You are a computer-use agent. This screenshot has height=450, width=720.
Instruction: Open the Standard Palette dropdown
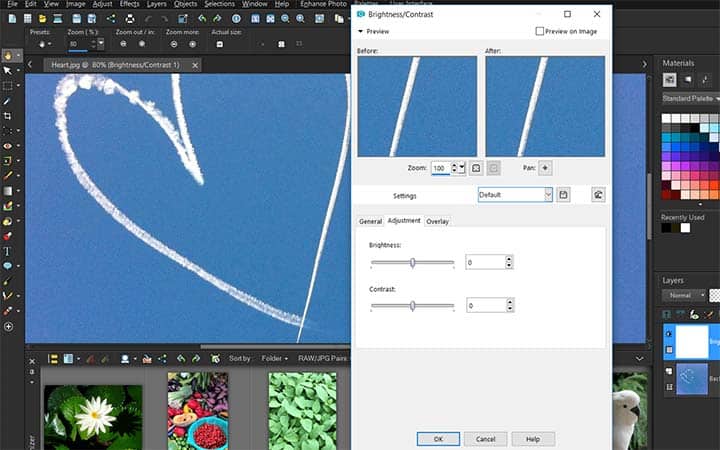(x=691, y=98)
